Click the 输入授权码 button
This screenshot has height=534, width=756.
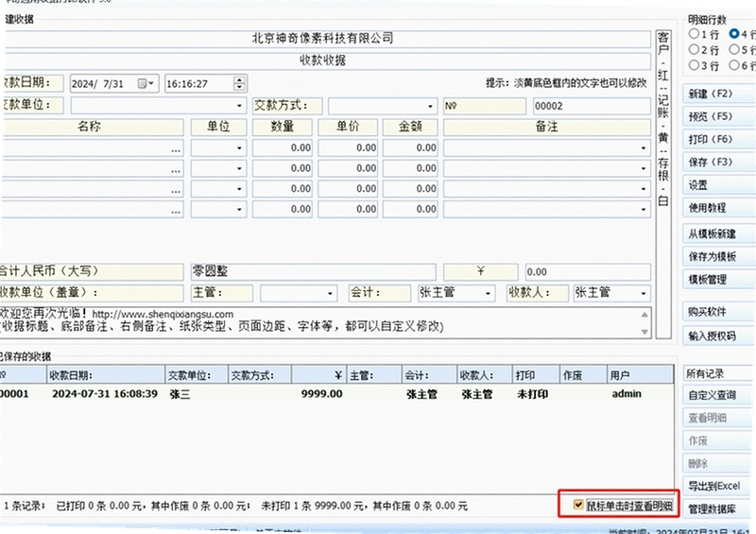[719, 336]
